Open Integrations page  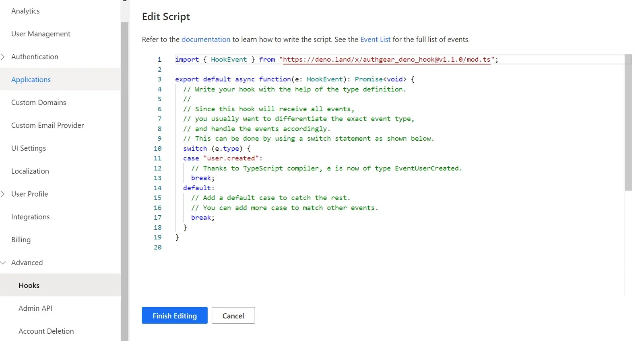click(31, 217)
